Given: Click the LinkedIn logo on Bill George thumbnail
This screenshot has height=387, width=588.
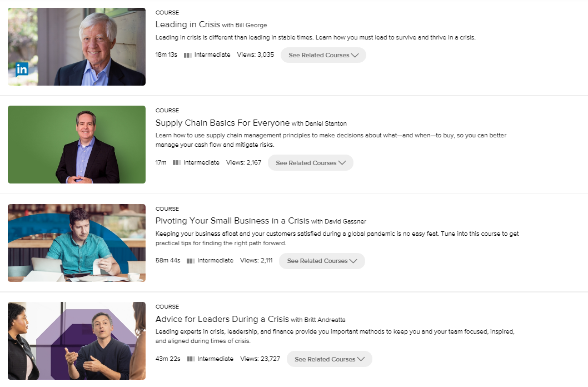Looking at the screenshot, I should 22,70.
